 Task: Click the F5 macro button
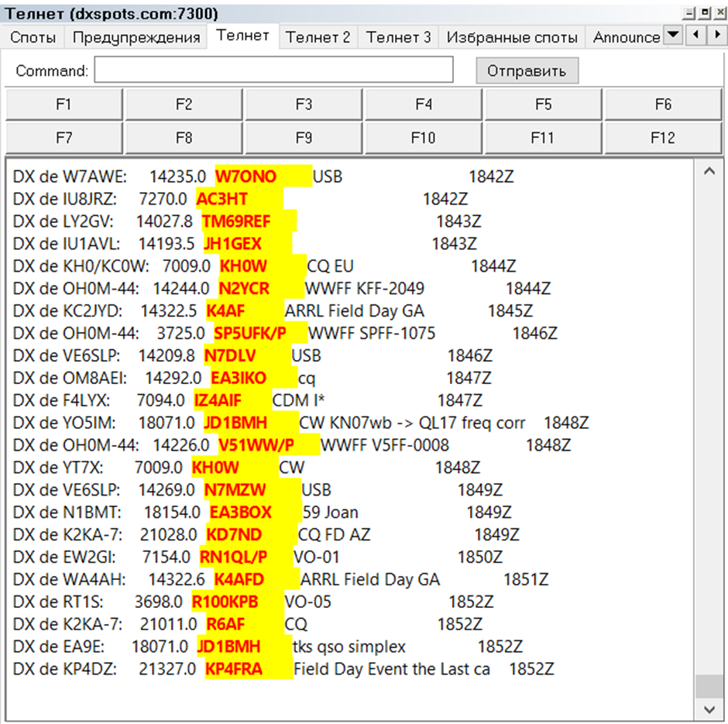tap(543, 105)
